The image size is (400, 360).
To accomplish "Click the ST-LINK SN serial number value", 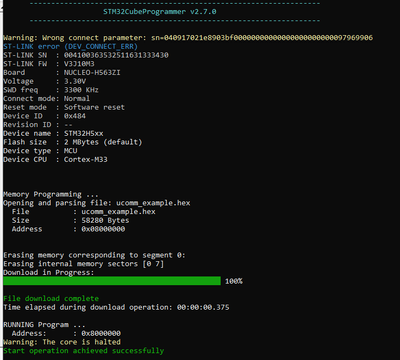I will 116,55.
